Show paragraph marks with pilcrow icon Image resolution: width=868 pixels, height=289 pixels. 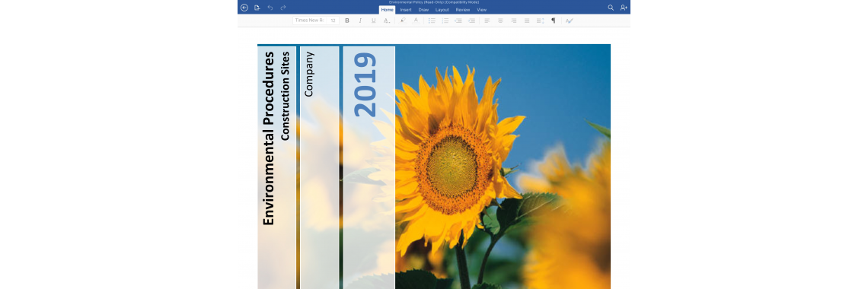tap(553, 21)
